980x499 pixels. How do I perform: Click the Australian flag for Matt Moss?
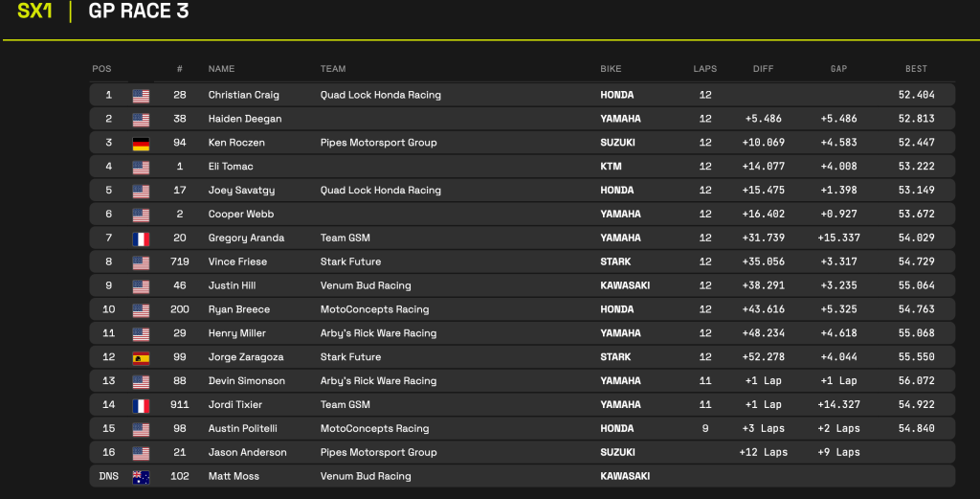pos(142,476)
